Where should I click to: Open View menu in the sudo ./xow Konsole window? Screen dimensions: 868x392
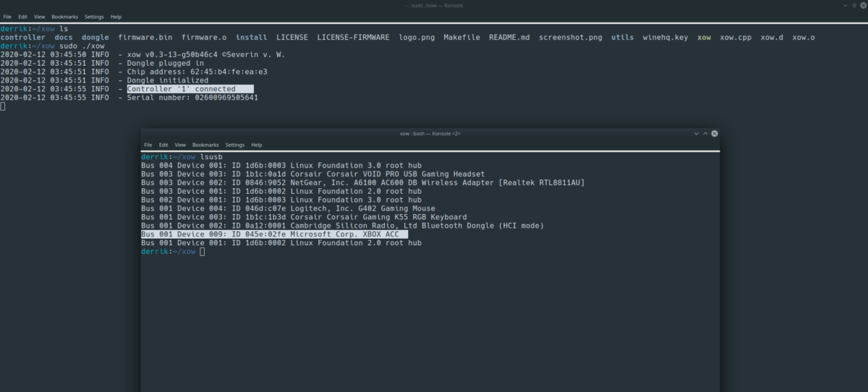tap(39, 17)
